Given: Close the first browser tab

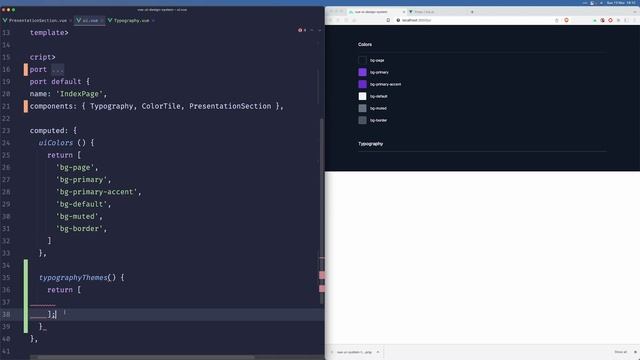Looking at the screenshot, I should coord(404,12).
